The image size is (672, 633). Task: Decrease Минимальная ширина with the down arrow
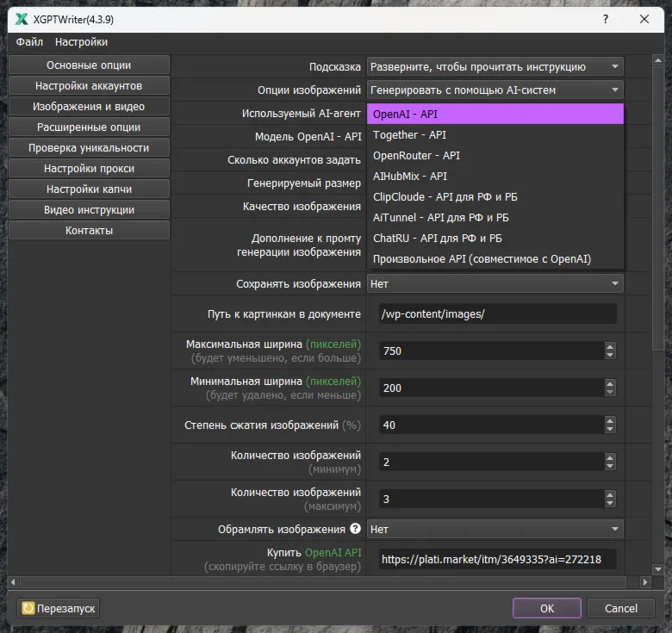pyautogui.click(x=611, y=392)
